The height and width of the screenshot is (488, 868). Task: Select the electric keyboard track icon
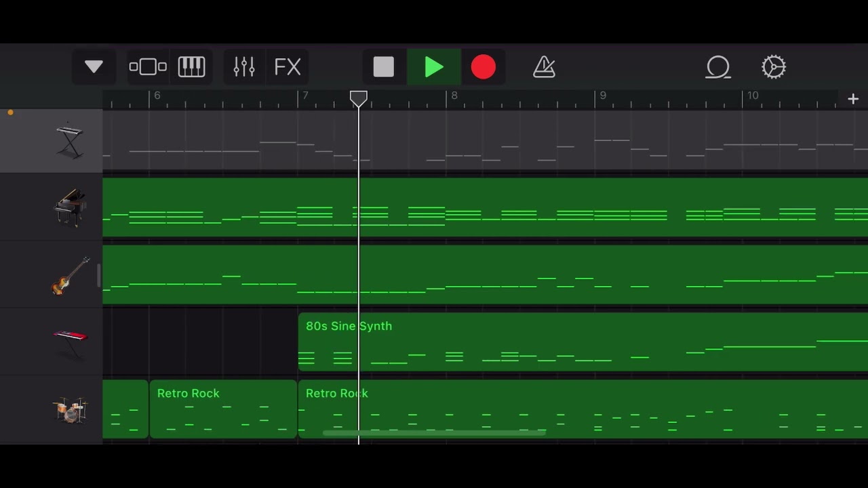[70, 141]
